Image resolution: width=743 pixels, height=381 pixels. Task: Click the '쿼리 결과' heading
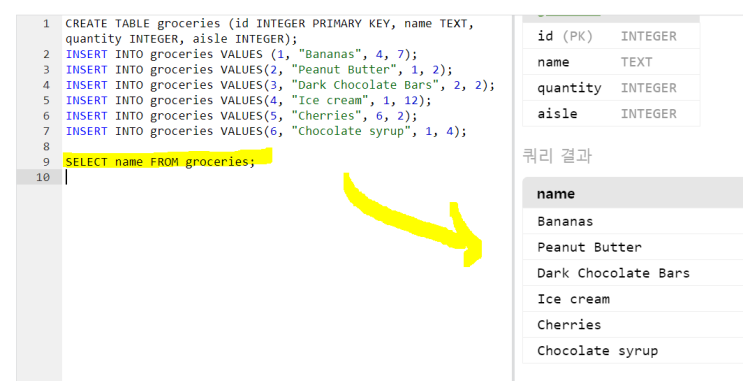(x=557, y=155)
